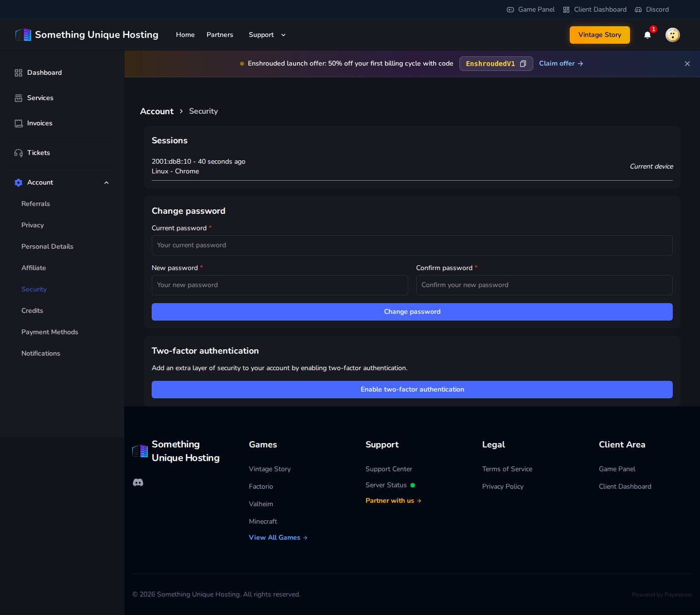
Task: Click the Client Dashboard grid icon in top bar
Action: (x=566, y=10)
